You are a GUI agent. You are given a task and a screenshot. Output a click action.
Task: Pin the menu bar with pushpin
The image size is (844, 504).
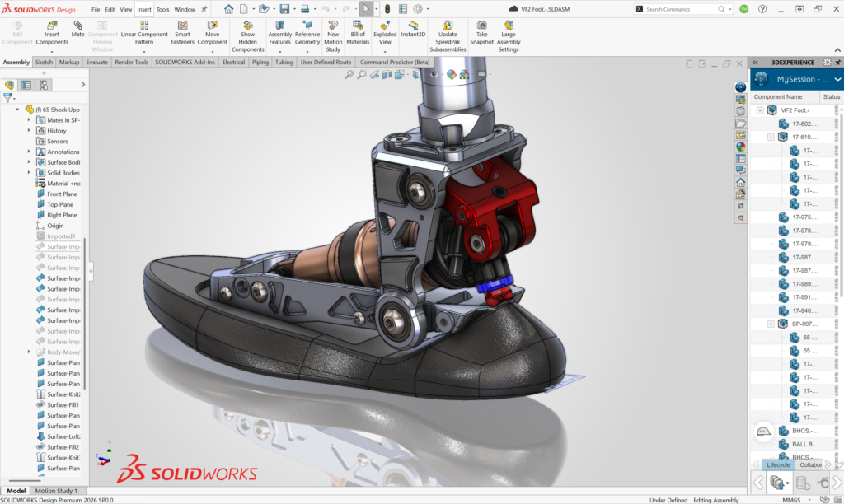pyautogui.click(x=204, y=9)
